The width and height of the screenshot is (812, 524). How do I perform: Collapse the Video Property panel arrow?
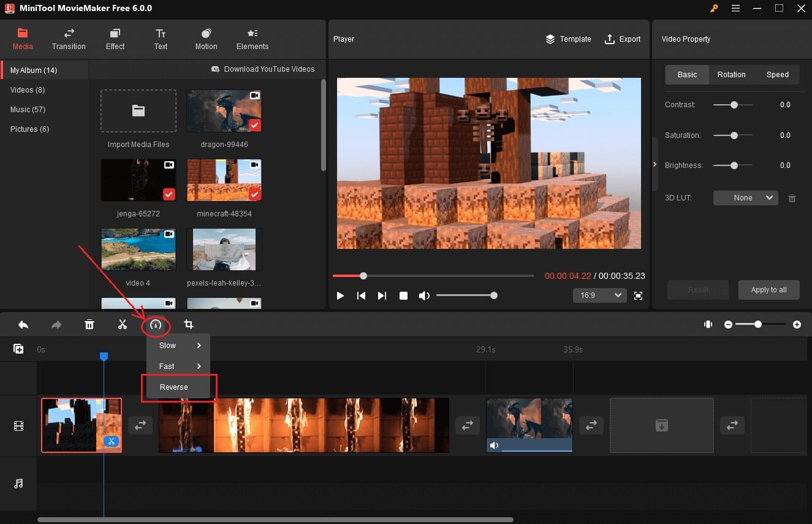(x=655, y=164)
